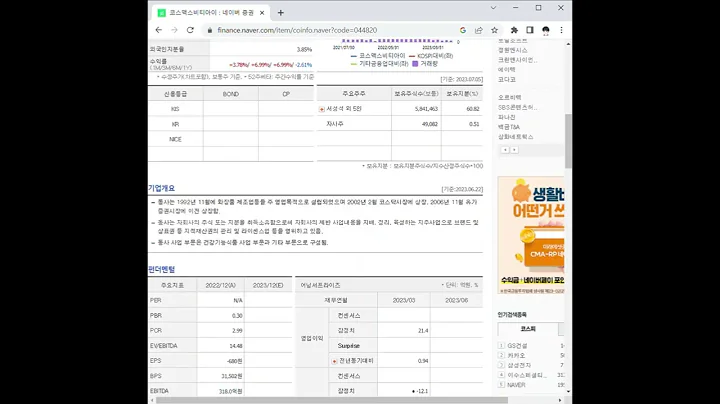Click the BPS value 31,502원
The height and width of the screenshot is (404, 720).
click(231, 376)
